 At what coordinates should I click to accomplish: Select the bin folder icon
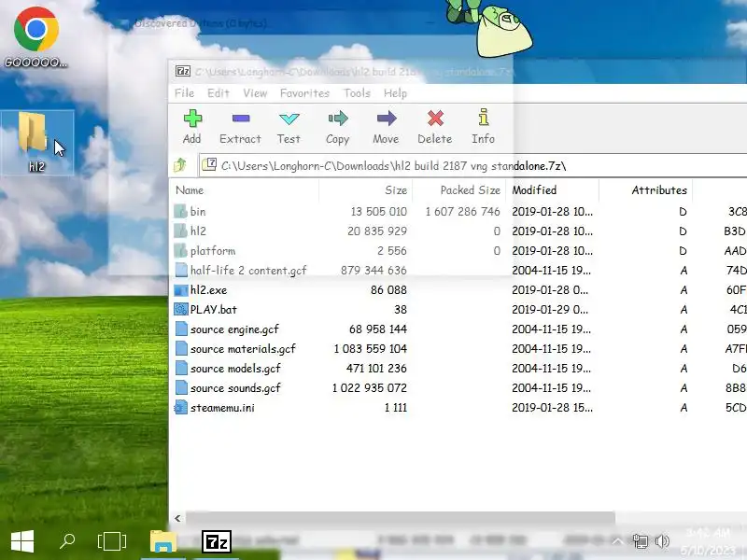point(180,212)
